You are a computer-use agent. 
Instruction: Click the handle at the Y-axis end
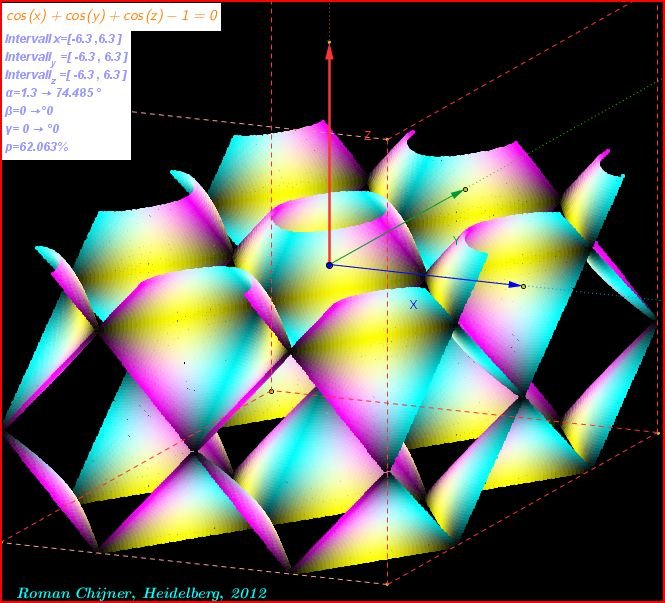[465, 189]
